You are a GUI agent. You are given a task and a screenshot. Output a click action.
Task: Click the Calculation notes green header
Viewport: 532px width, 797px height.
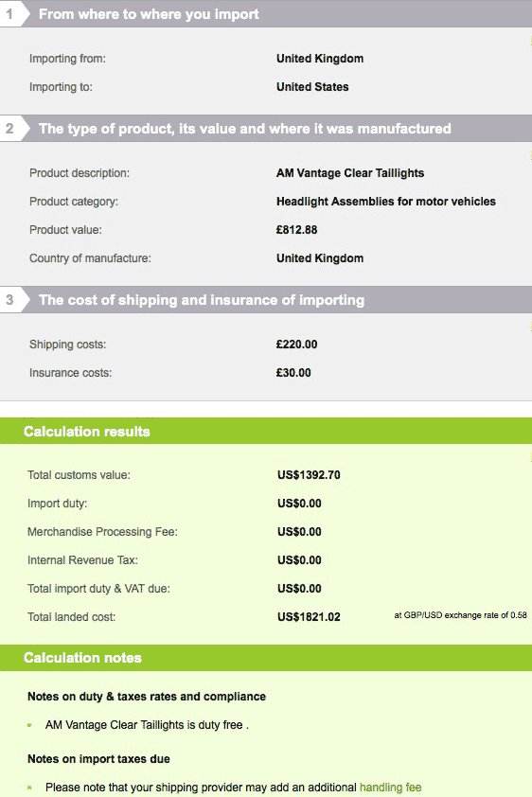(x=266, y=658)
